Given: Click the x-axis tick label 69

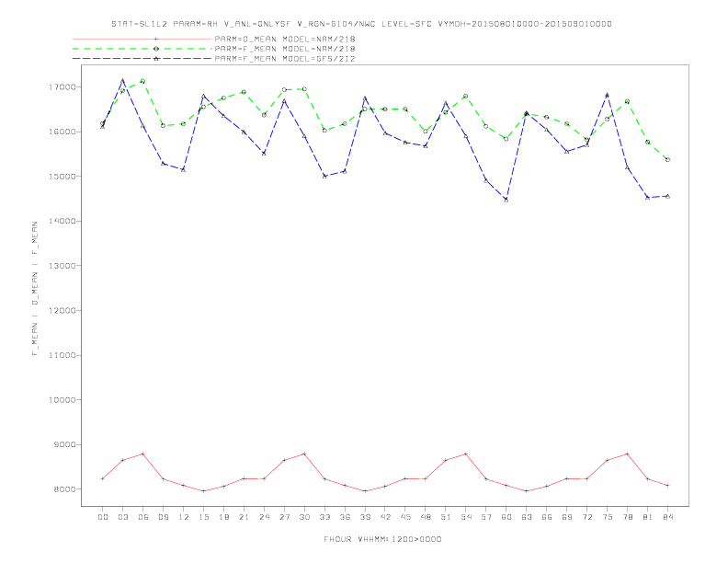Looking at the screenshot, I should coord(567,517).
